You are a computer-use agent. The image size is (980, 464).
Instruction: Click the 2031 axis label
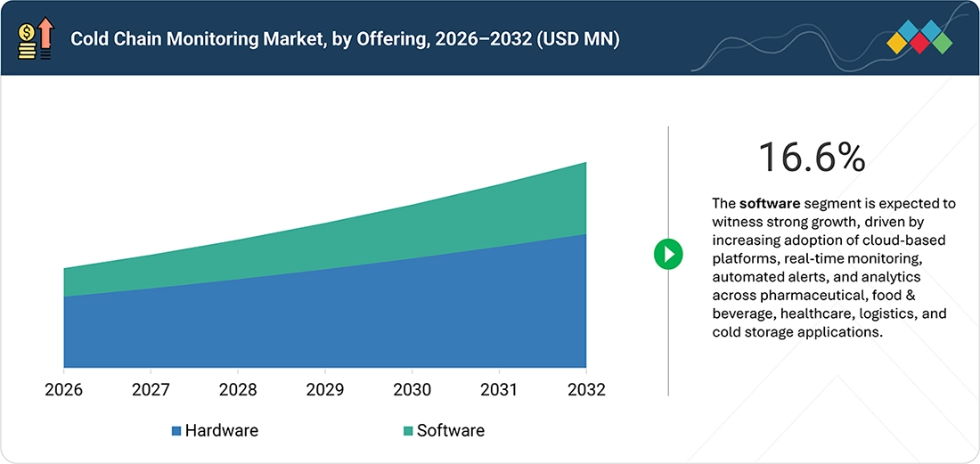499,390
